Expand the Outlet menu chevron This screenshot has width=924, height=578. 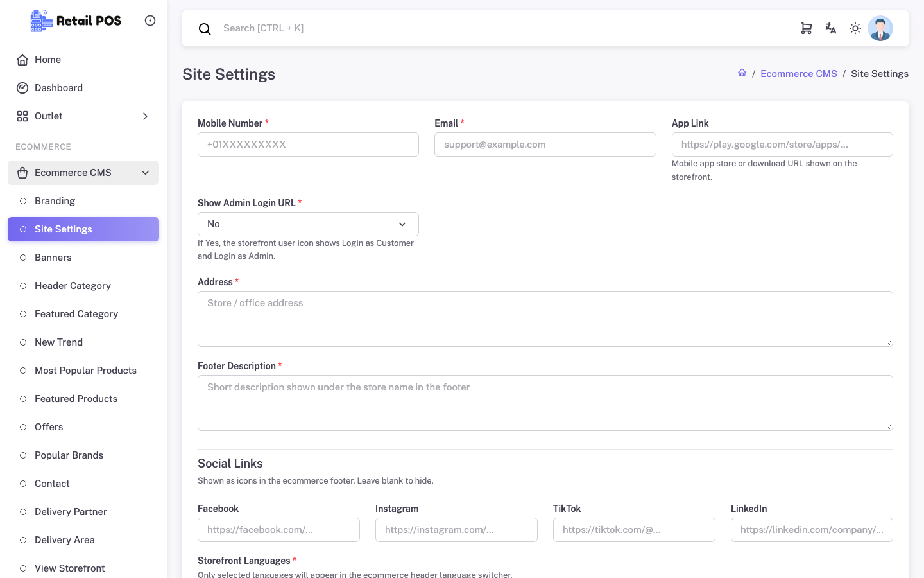click(146, 116)
